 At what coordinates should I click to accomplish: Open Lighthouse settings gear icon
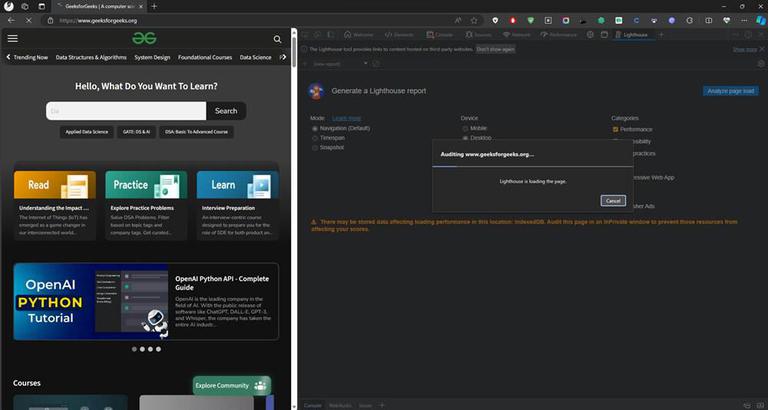pos(761,64)
